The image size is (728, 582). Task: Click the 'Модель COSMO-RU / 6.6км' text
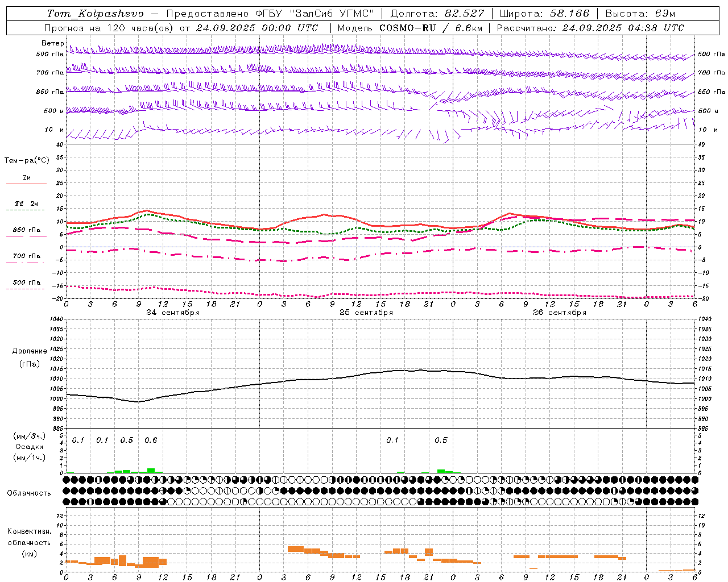(x=409, y=28)
